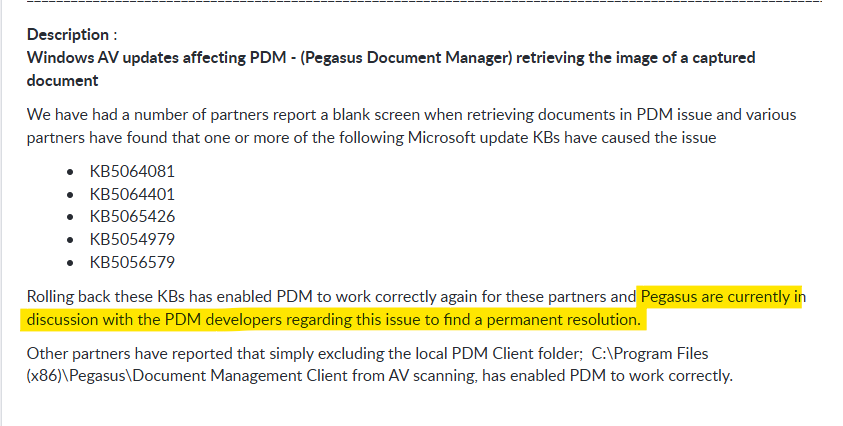843x426 pixels.
Task: Click the Document Management Client folder text
Action: [x=240, y=375]
